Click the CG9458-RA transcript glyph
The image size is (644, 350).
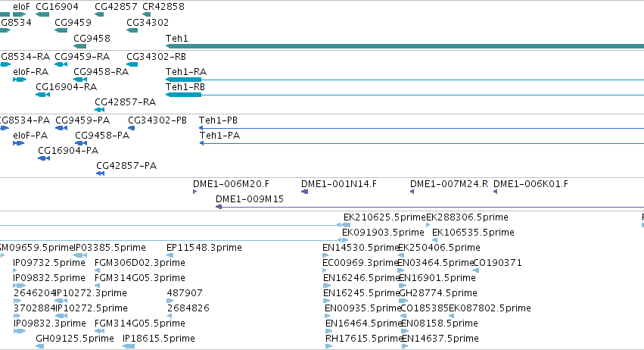(80, 80)
